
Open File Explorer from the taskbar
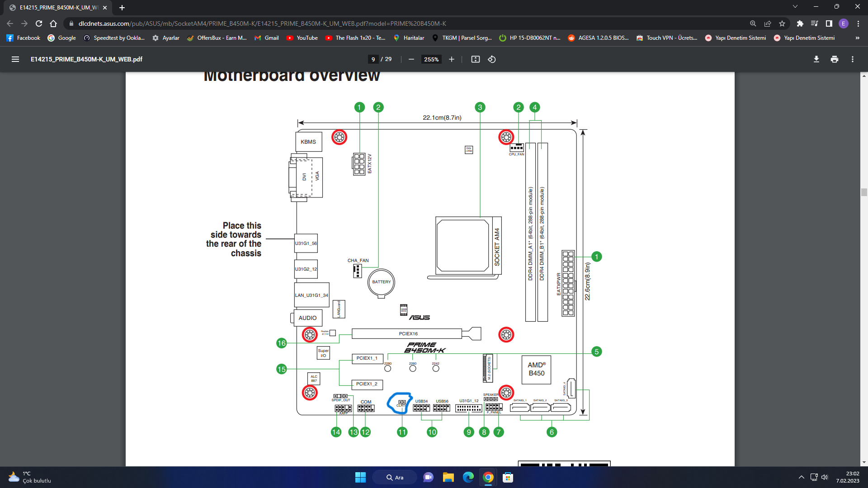pos(448,477)
